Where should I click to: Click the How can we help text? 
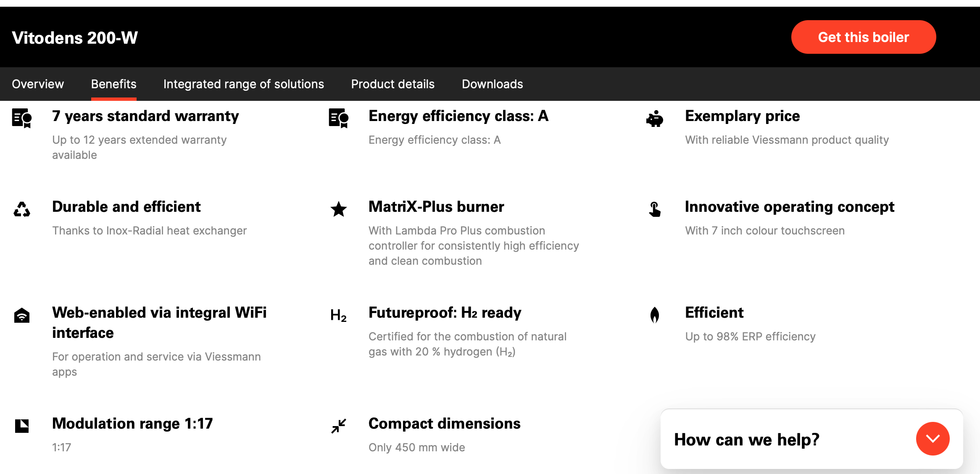tap(747, 440)
